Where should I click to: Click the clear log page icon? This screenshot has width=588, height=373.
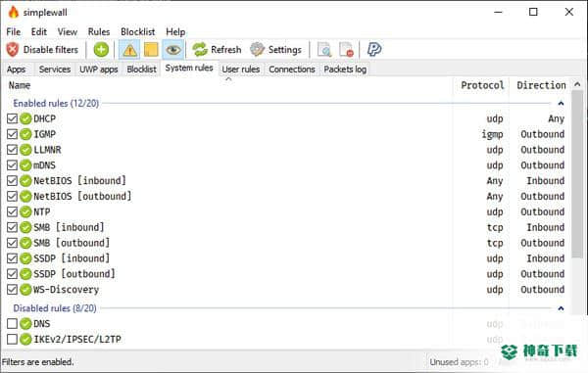[x=346, y=49]
